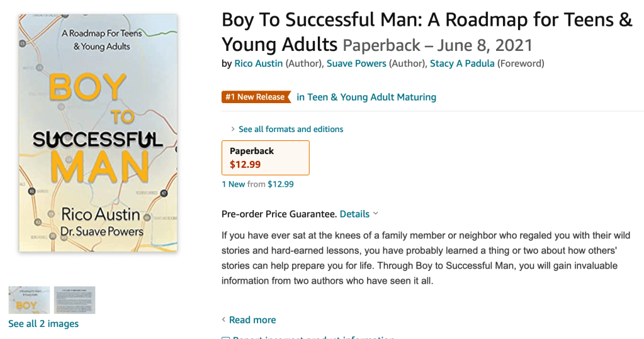Click the chevron before See all formats
The width and height of the screenshot is (644, 339).
click(233, 130)
